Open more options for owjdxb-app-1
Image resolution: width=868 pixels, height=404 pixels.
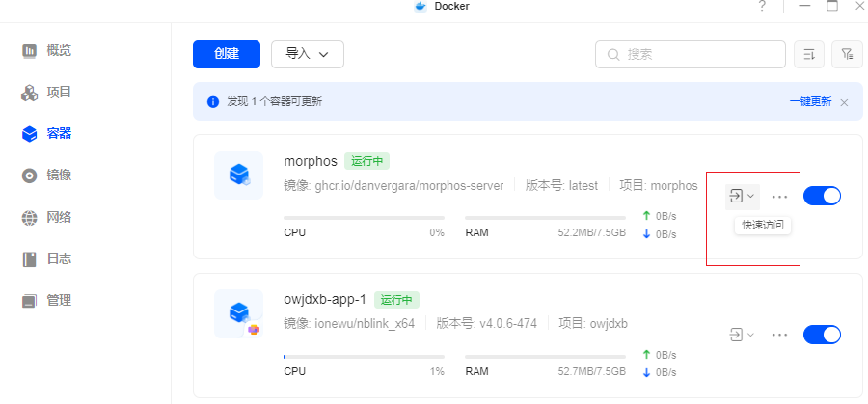coord(779,335)
